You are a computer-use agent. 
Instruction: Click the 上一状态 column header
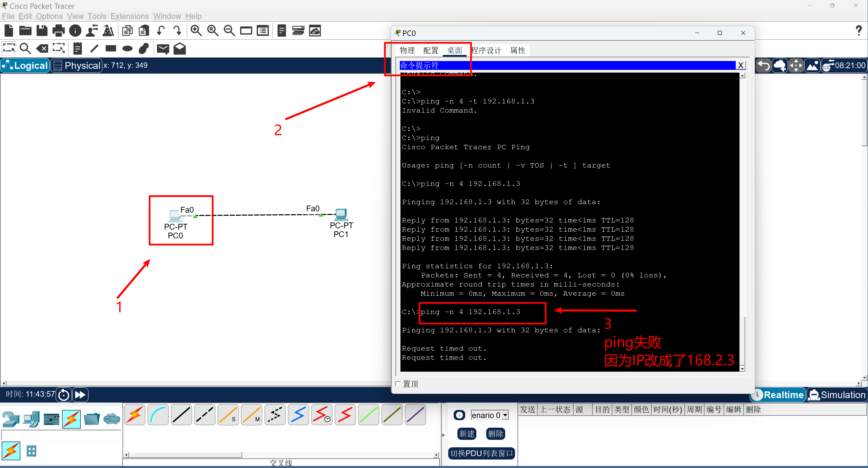pyautogui.click(x=555, y=410)
